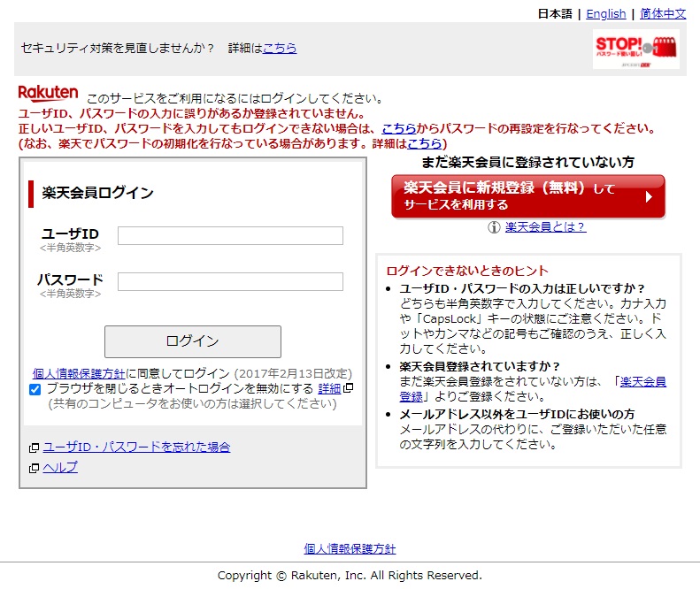Click the Copyright Rakuten, Inc. footer text

pos(350,575)
